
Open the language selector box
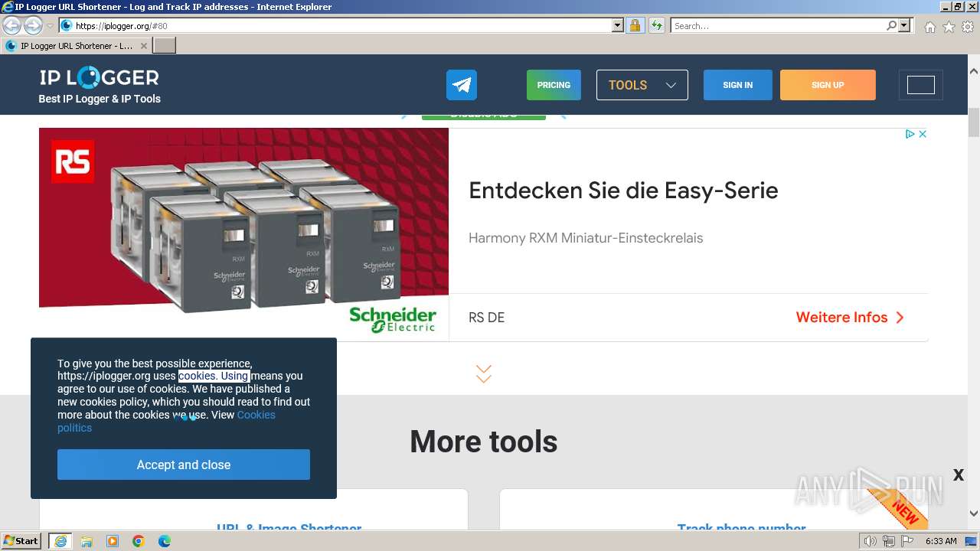[921, 85]
